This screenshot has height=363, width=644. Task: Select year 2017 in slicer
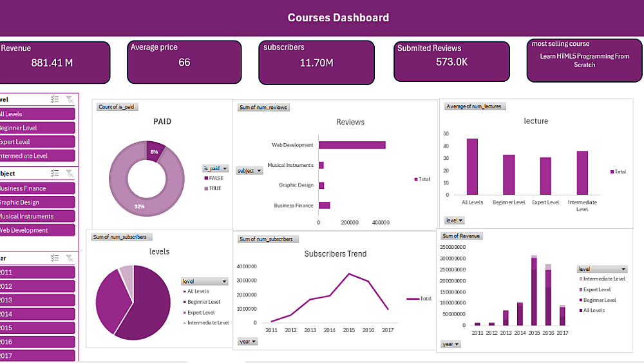[37, 356]
